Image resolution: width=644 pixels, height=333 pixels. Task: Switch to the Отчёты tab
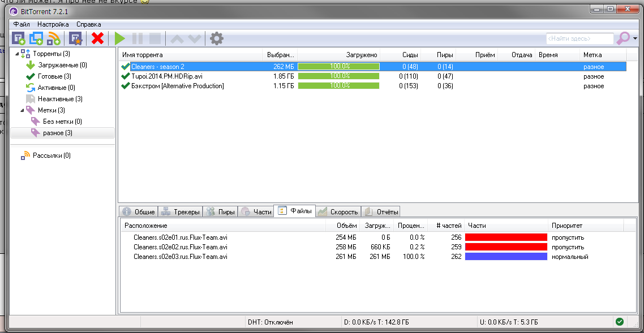(381, 211)
